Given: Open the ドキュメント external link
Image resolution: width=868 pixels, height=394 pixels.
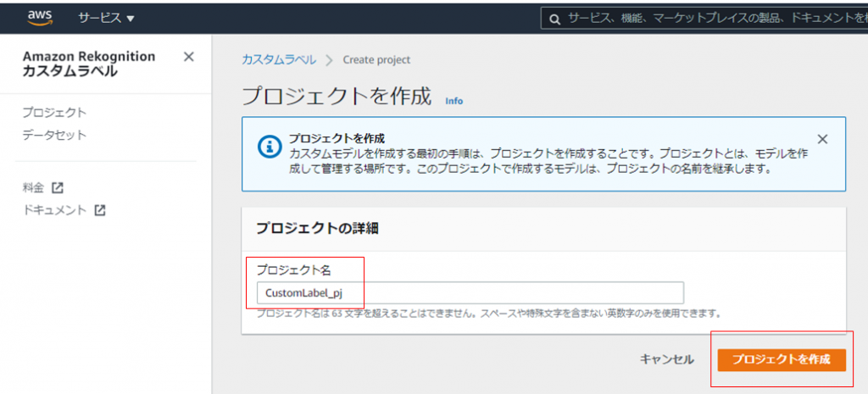Looking at the screenshot, I should (x=64, y=210).
